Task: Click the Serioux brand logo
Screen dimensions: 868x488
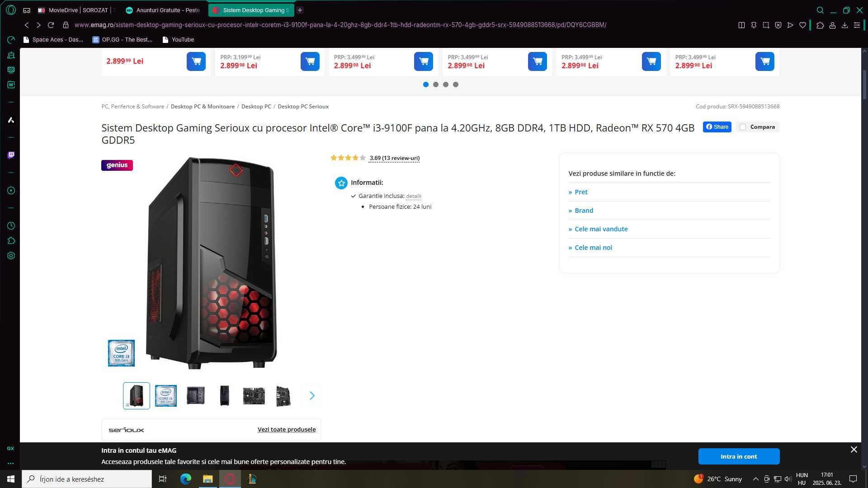Action: point(126,430)
